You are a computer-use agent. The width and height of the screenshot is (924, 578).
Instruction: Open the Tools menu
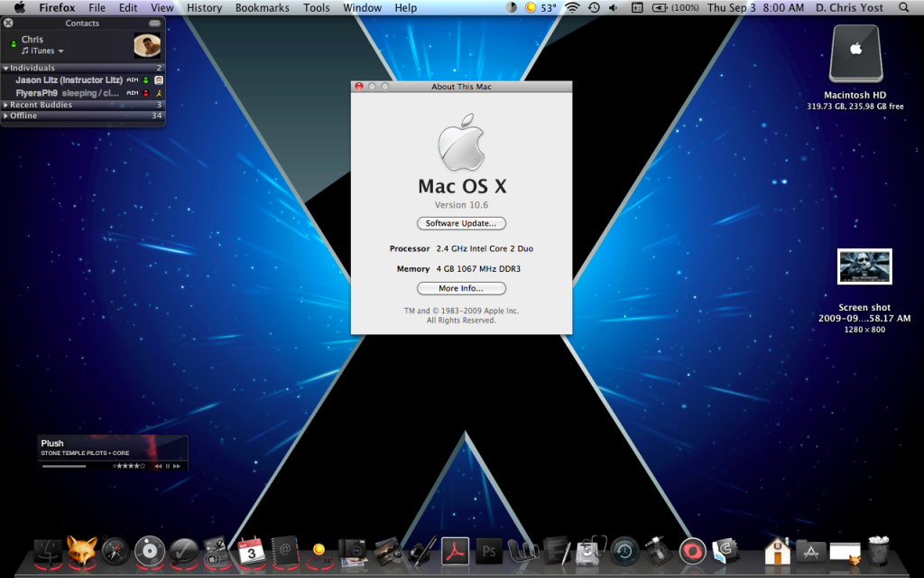click(x=317, y=7)
